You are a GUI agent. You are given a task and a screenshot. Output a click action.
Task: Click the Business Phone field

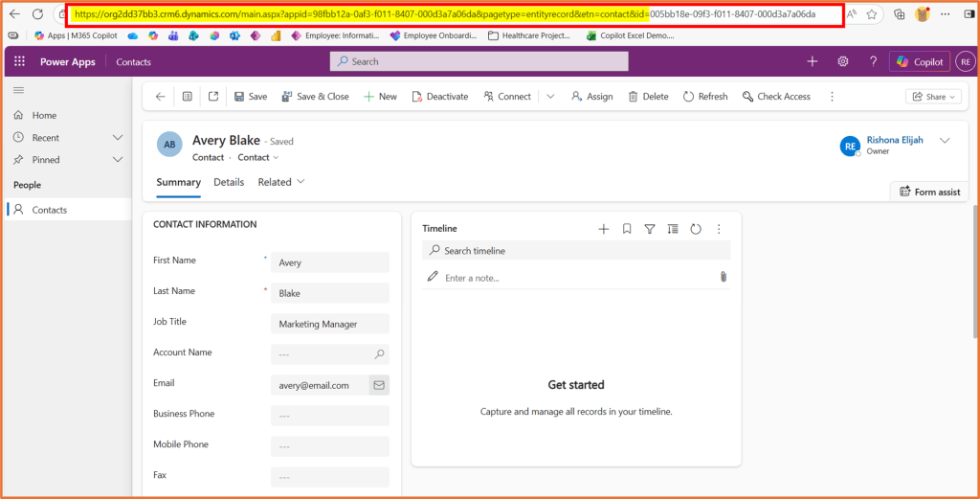(x=330, y=416)
